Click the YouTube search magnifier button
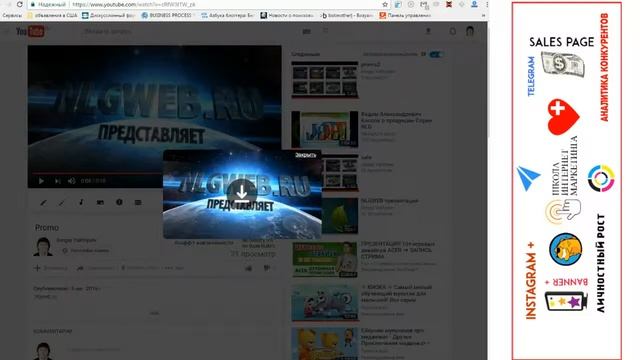Viewport: 640px width, 360px height. (325, 31)
